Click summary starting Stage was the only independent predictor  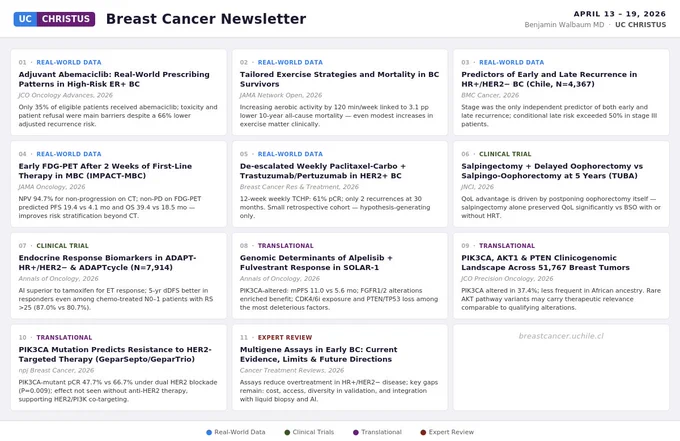[559, 115]
